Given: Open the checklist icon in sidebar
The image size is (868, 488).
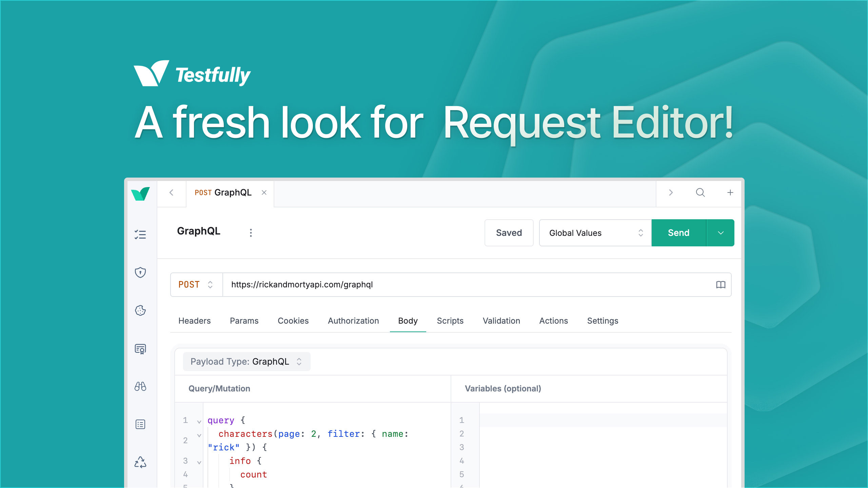Looking at the screenshot, I should [140, 235].
